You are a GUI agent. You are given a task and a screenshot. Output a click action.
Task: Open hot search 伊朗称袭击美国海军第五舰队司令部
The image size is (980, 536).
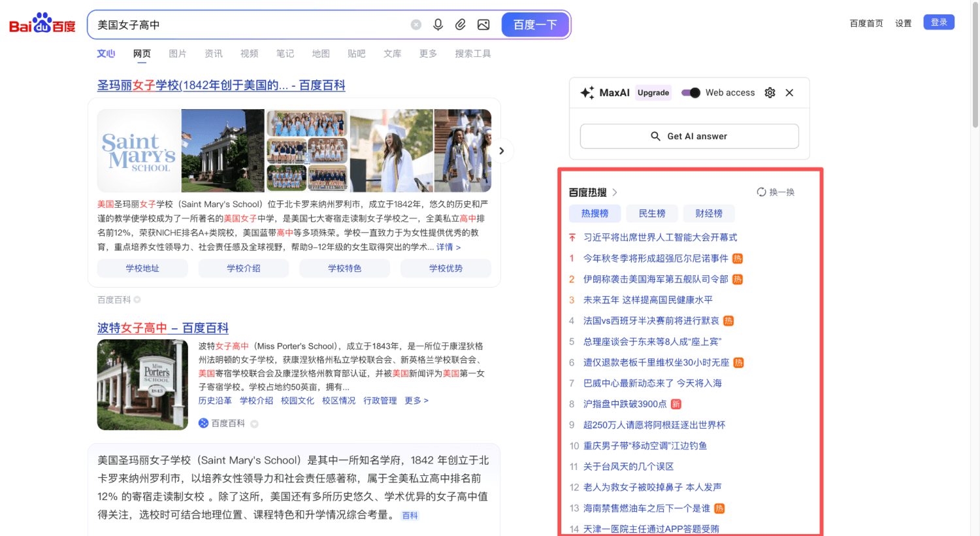pos(655,279)
